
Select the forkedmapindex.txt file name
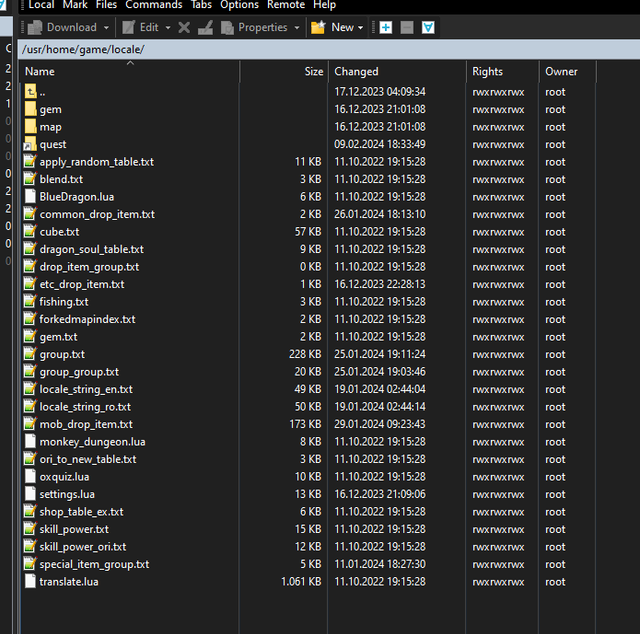pos(87,319)
